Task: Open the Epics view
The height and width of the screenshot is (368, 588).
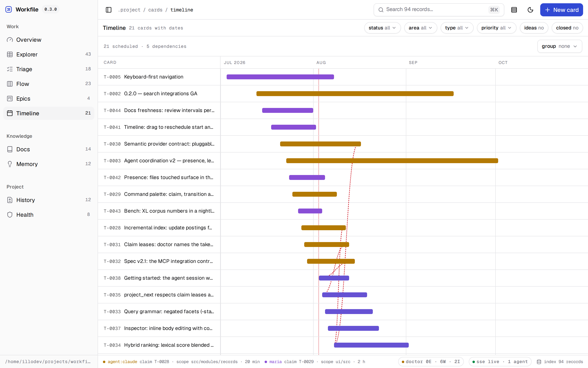Action: [49, 99]
